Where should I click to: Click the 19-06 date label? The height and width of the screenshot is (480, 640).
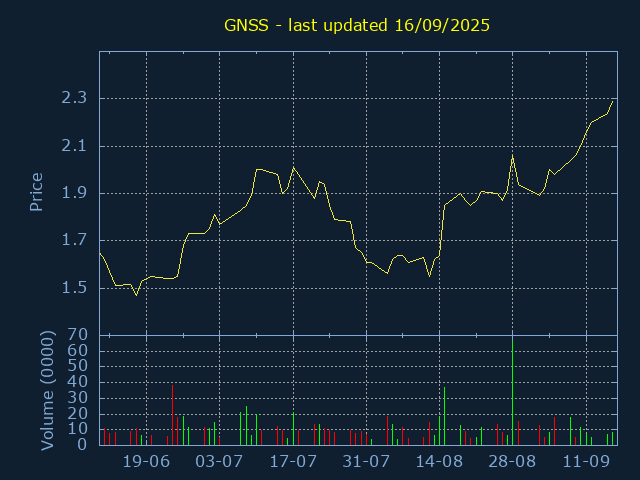(x=146, y=462)
